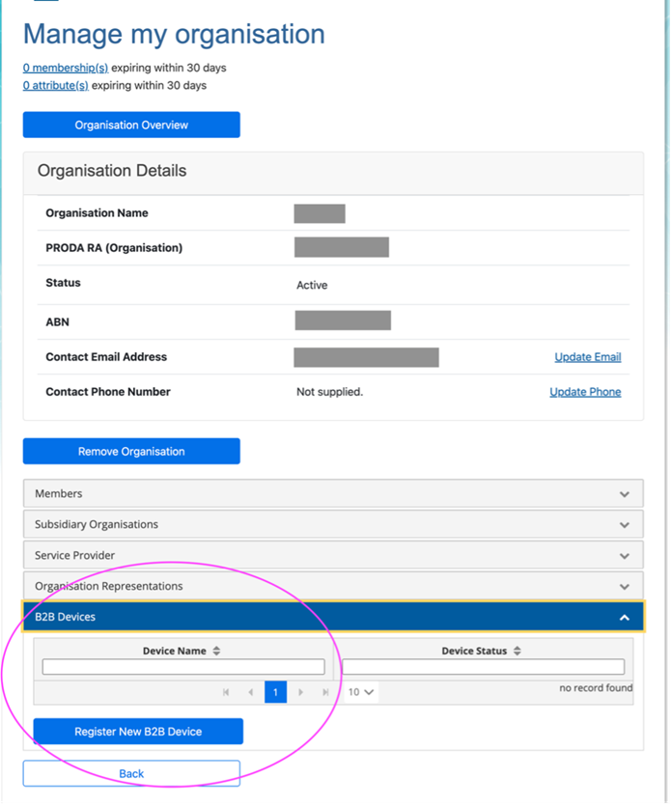Click Remove Organisation button
This screenshot has width=672, height=806.
pyautogui.click(x=131, y=451)
